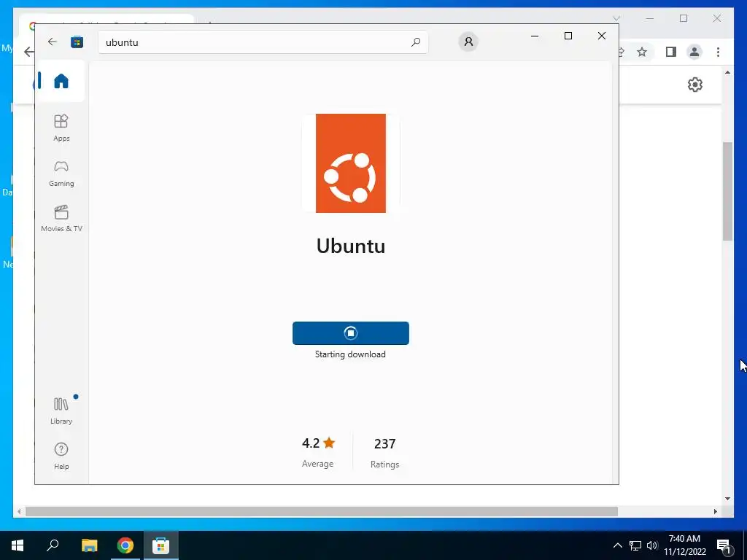Open taskbar search
Image resolution: width=747 pixels, height=560 pixels.
53,545
